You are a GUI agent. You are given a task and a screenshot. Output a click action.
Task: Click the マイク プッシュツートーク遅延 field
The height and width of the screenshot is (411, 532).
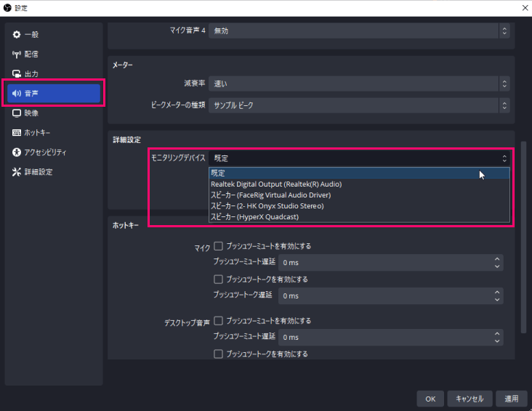[x=391, y=296]
